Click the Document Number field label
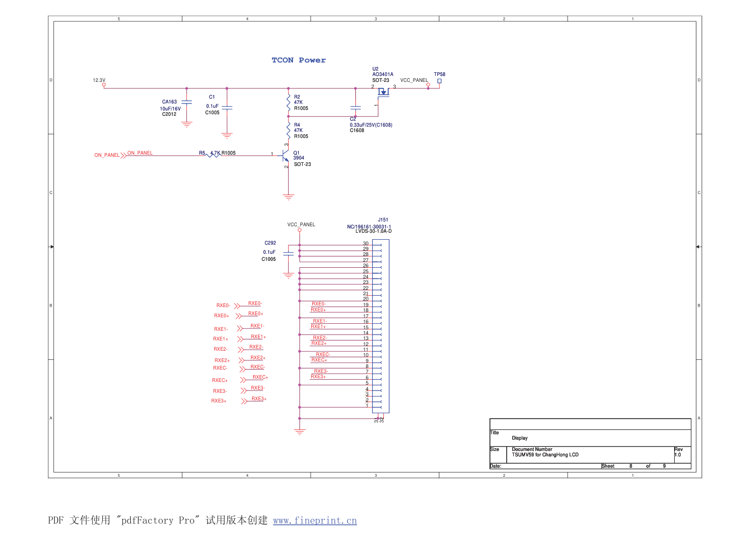The height and width of the screenshot is (535, 756). tap(532, 449)
